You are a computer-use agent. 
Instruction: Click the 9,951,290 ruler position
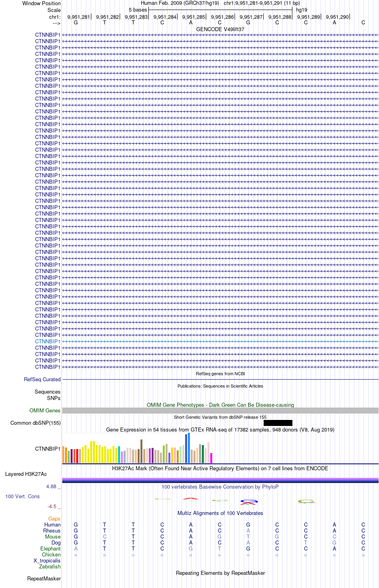(x=337, y=17)
